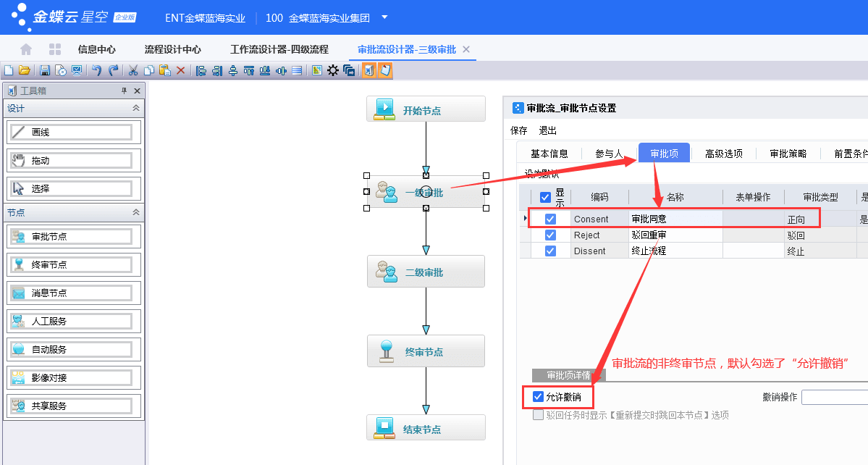Click the home icon in tab bar
The height and width of the screenshot is (465, 868).
click(x=26, y=49)
